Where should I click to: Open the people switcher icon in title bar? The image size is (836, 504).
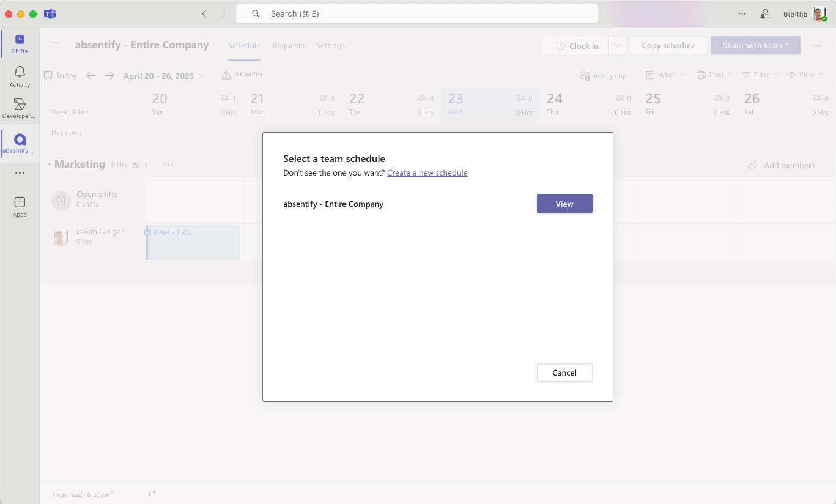764,13
